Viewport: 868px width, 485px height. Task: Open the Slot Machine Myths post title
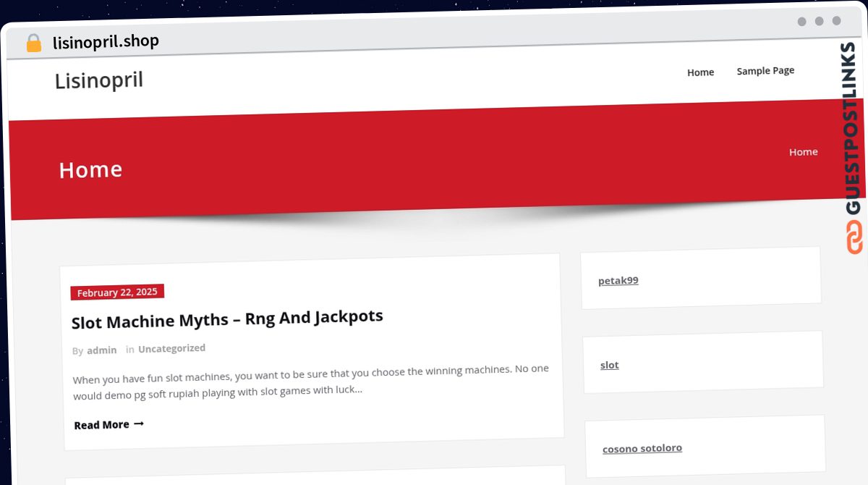pyautogui.click(x=227, y=319)
